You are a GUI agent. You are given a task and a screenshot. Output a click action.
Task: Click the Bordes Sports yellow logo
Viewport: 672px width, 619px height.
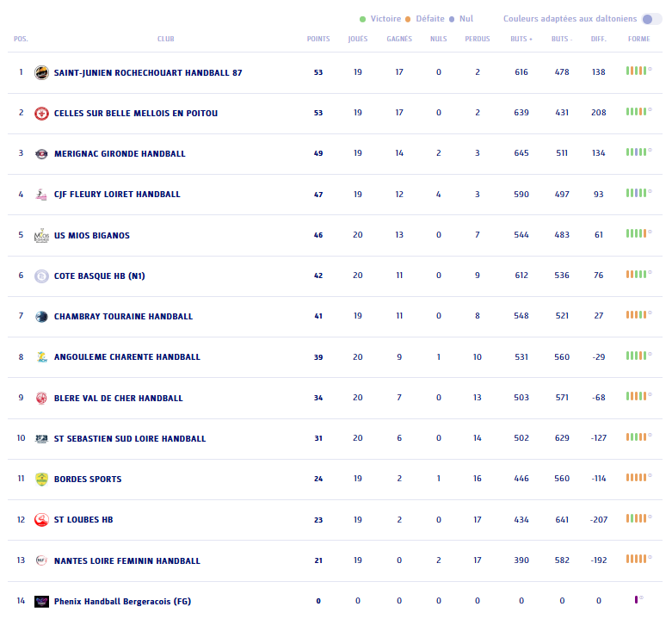pyautogui.click(x=41, y=480)
